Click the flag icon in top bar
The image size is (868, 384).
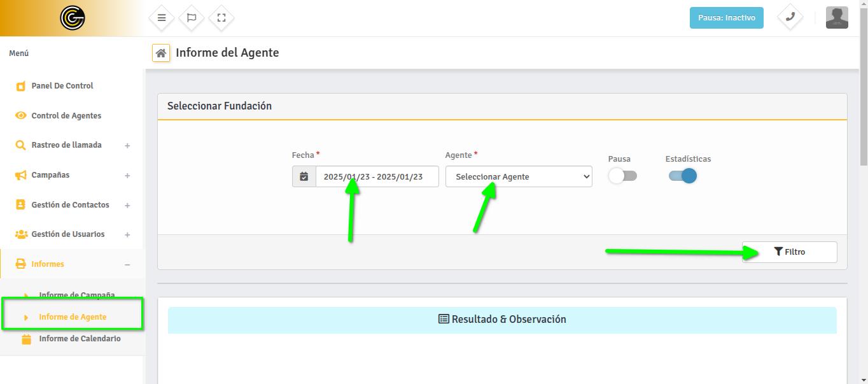192,18
